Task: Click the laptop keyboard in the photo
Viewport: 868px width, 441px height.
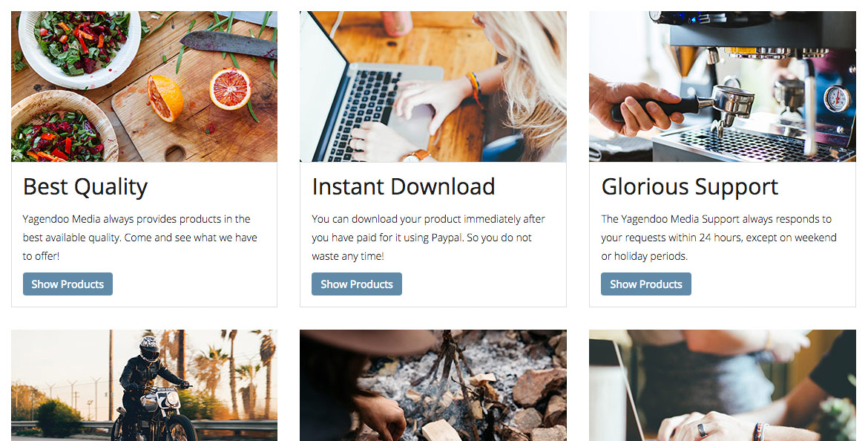Action: pyautogui.click(x=365, y=114)
